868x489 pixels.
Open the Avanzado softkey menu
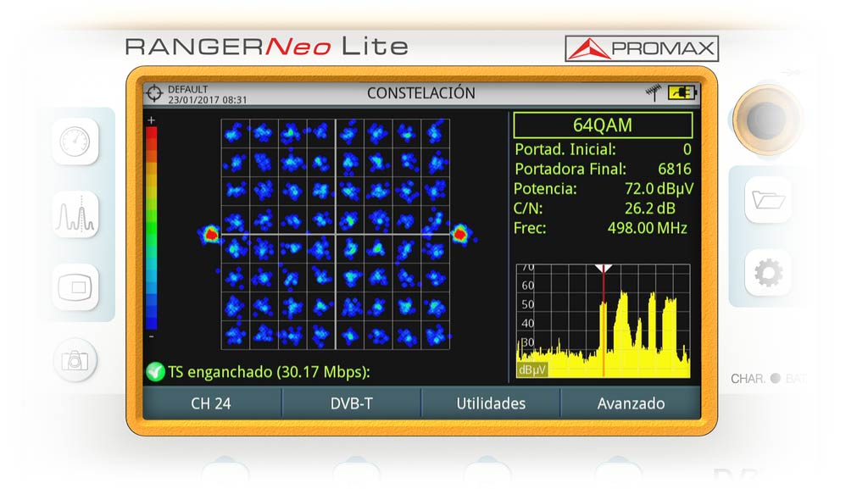(x=631, y=403)
